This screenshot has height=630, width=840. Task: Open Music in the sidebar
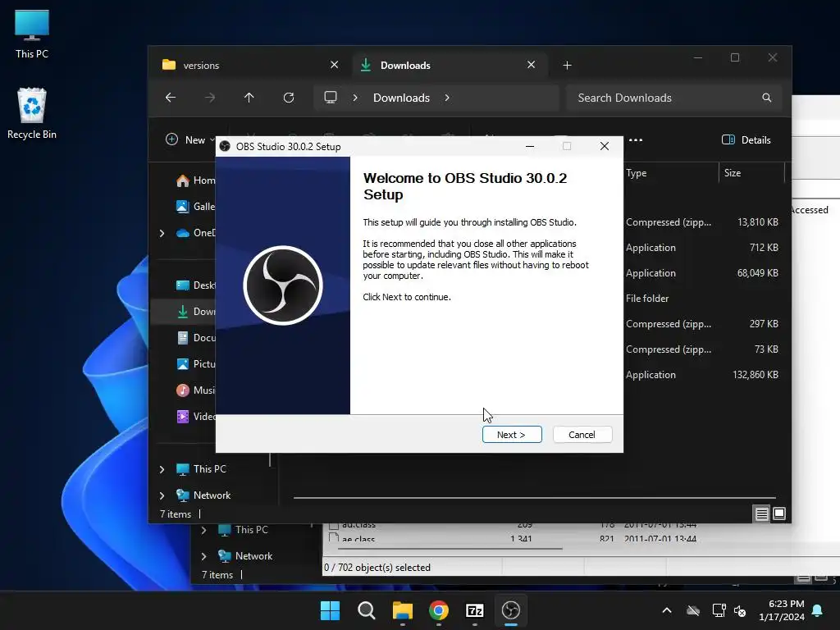195,390
